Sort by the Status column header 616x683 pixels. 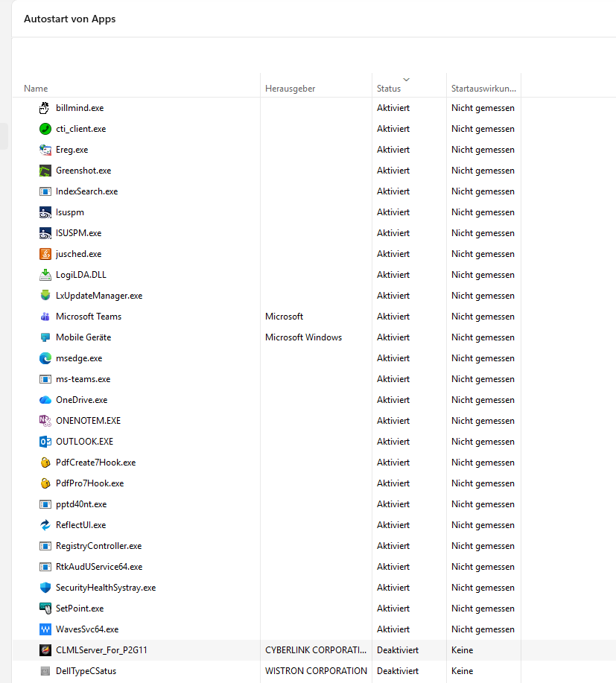[x=389, y=89]
